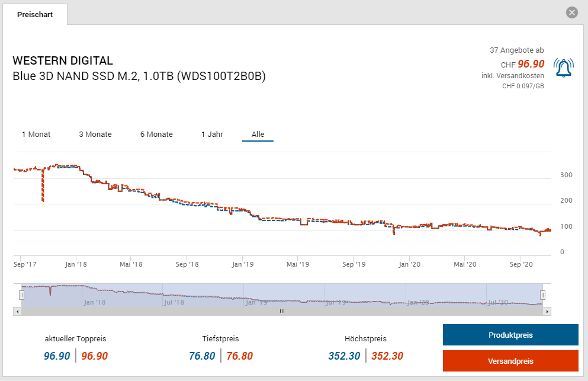Screen dimensions: 588x381
Task: Select the 1 Monat time range
Action: pyautogui.click(x=36, y=135)
